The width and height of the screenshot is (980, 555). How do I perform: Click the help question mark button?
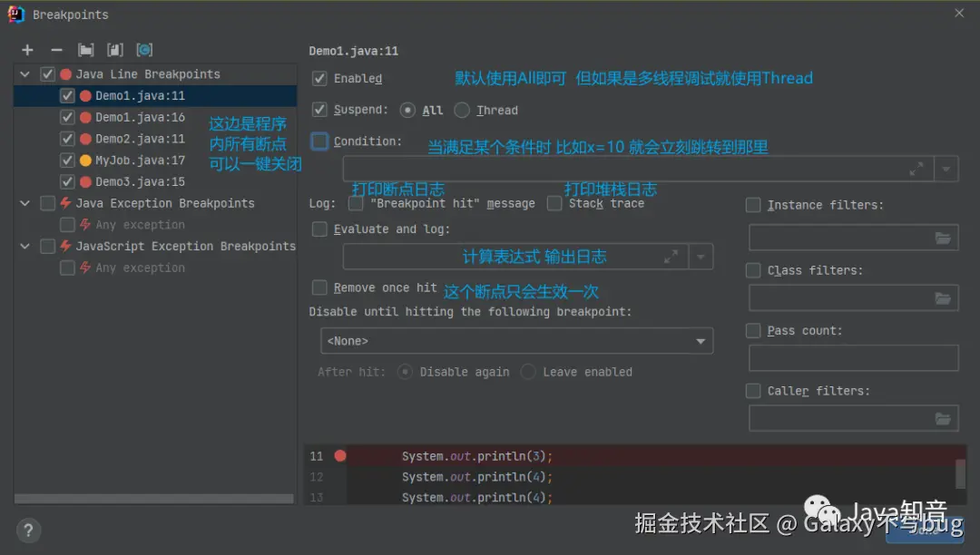28,531
